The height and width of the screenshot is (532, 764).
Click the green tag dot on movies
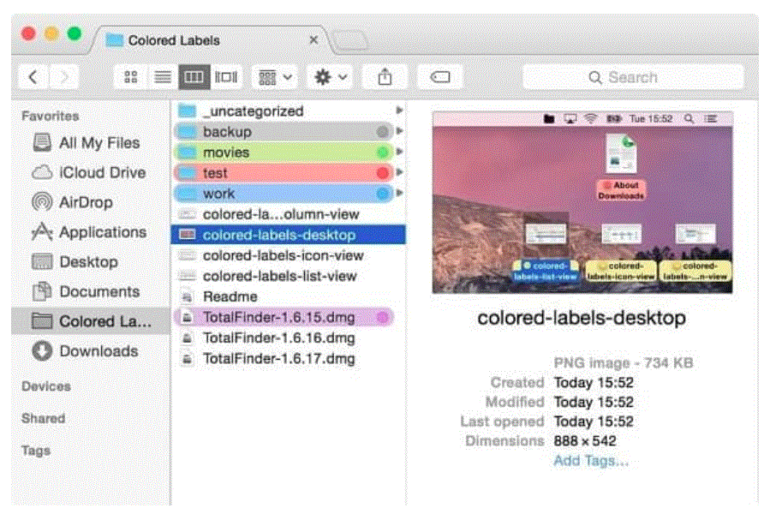tap(383, 152)
